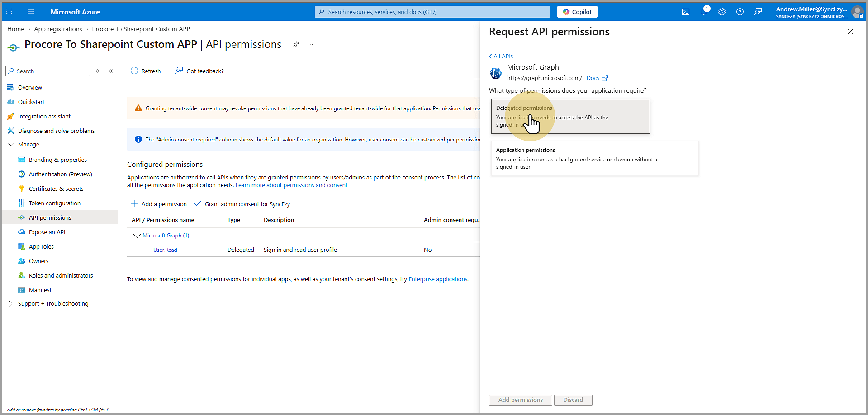Go back to All APIs link
This screenshot has width=868, height=415.
coord(501,57)
